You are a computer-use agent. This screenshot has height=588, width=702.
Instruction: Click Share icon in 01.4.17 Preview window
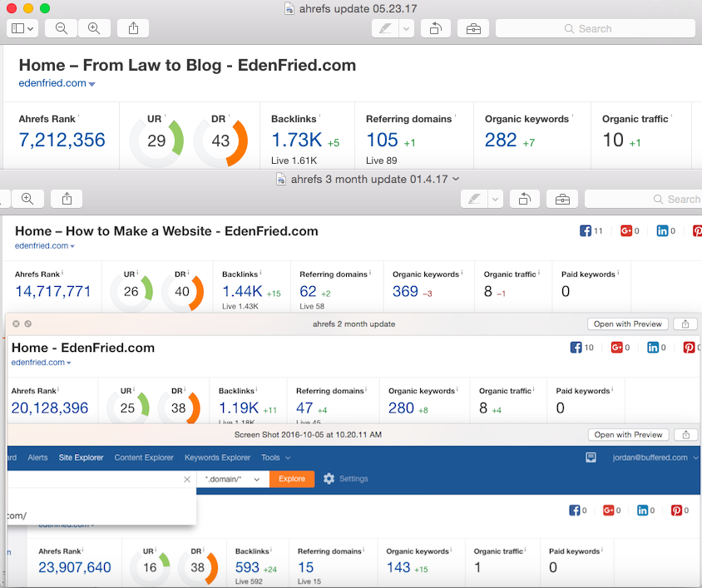(x=67, y=199)
